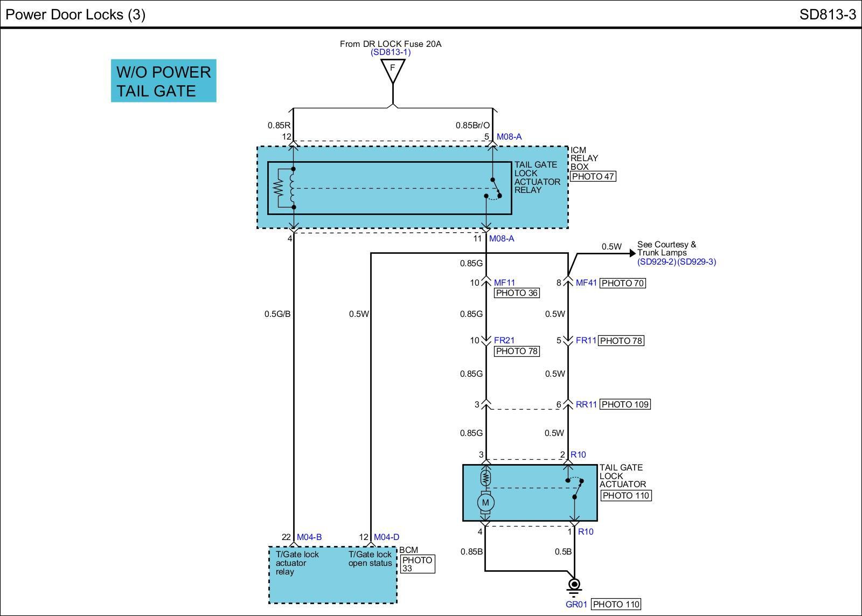Open PHOTO 47 for ICM relay box
This screenshot has width=862, height=616.
pyautogui.click(x=593, y=176)
